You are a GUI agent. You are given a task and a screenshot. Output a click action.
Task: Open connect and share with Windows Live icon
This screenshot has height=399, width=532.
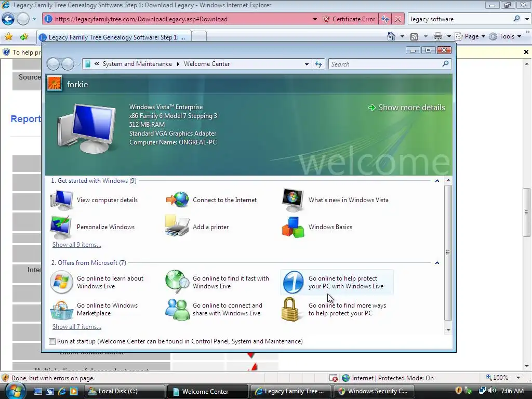177,309
